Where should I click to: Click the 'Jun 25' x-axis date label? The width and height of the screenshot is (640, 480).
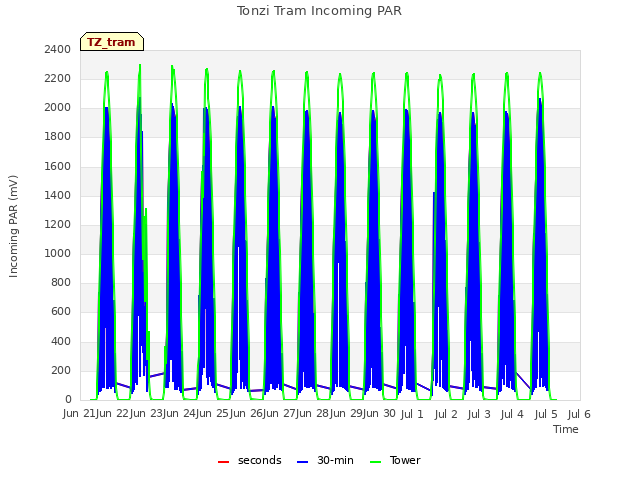213,414
